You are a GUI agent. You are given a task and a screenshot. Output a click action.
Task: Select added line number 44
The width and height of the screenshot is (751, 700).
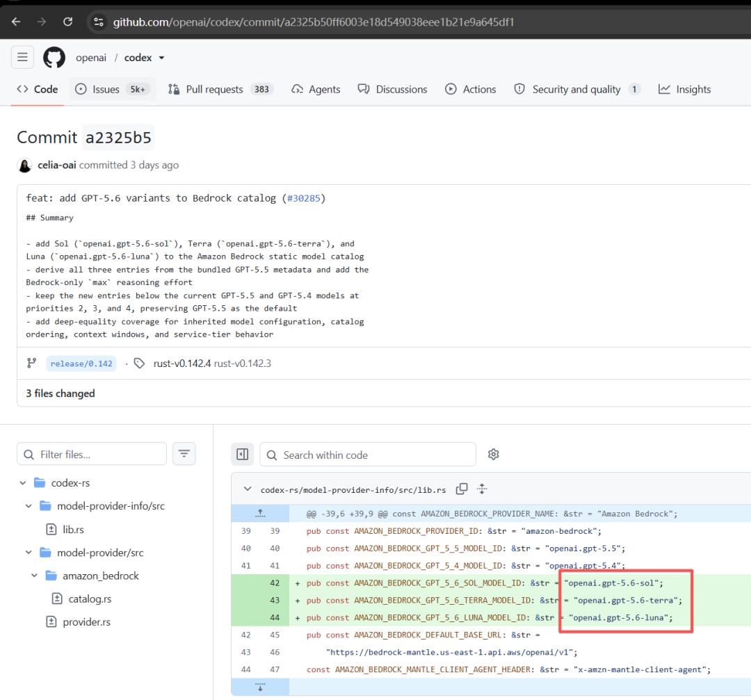(x=275, y=618)
